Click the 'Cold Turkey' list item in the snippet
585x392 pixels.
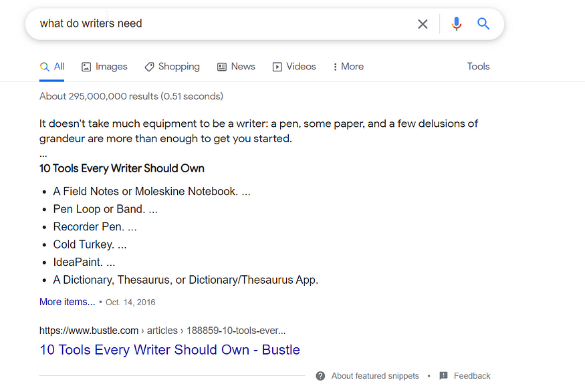click(90, 244)
